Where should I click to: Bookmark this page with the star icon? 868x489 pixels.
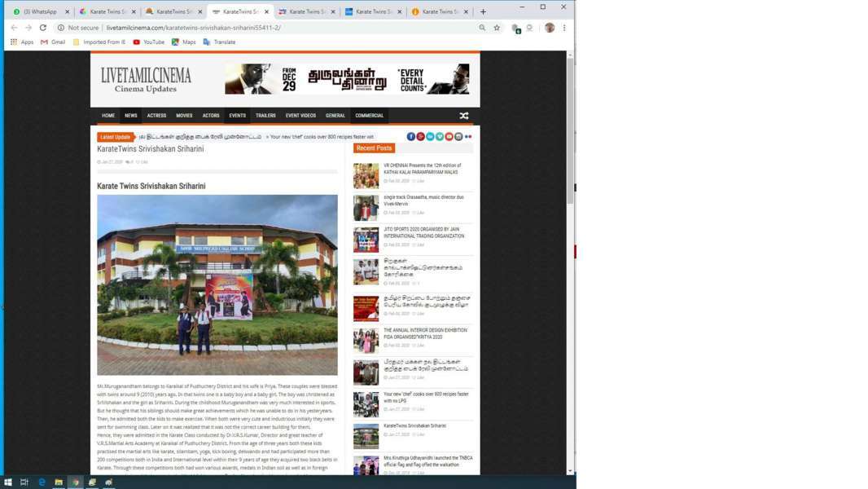click(497, 28)
